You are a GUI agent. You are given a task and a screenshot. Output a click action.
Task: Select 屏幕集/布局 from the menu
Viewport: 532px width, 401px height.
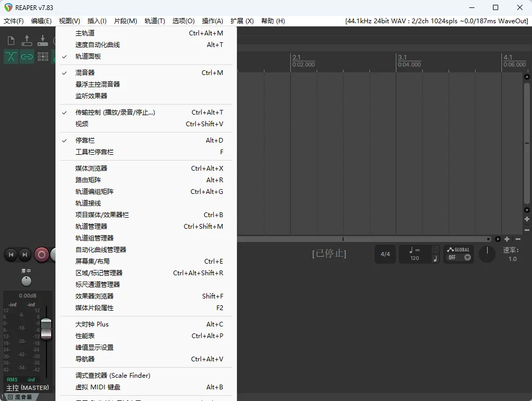[146, 262]
